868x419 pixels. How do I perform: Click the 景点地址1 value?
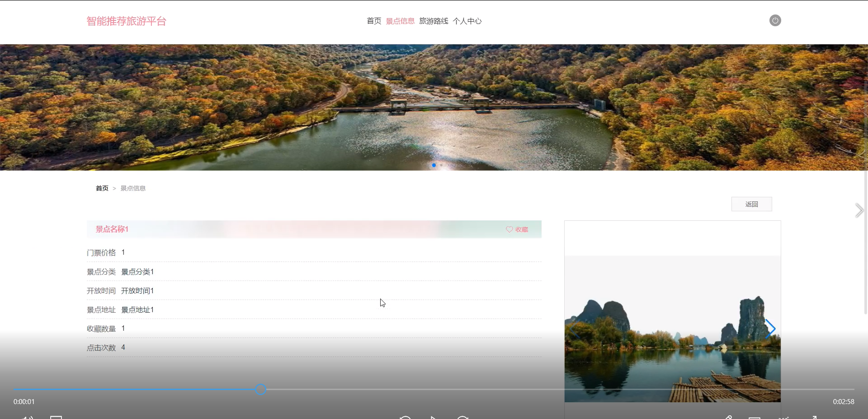point(137,309)
